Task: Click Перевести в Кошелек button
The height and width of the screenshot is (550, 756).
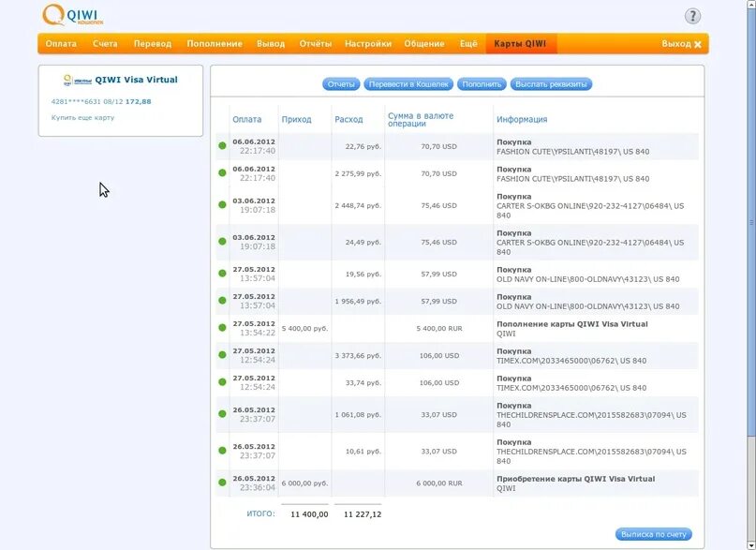Action: click(408, 84)
